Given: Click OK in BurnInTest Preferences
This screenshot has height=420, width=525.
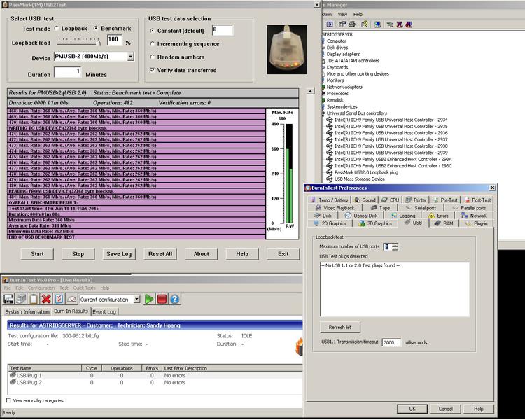Looking at the screenshot, I should tap(412, 409).
